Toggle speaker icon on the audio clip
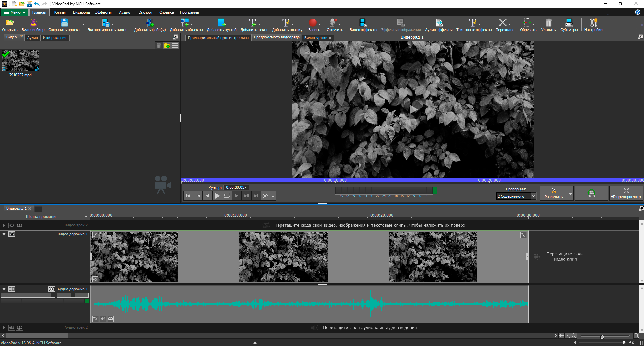 click(103, 319)
